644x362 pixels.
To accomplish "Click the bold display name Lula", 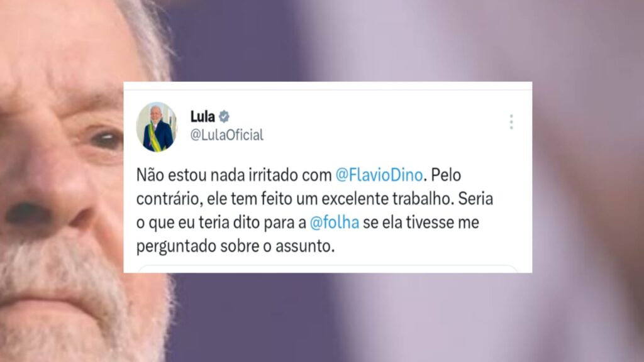I will (x=203, y=116).
